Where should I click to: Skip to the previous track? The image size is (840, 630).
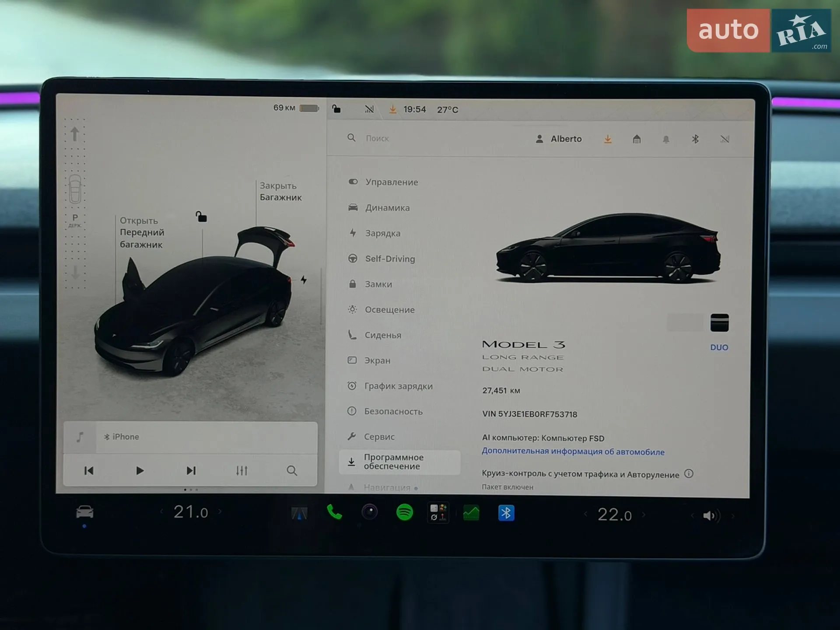click(x=89, y=470)
